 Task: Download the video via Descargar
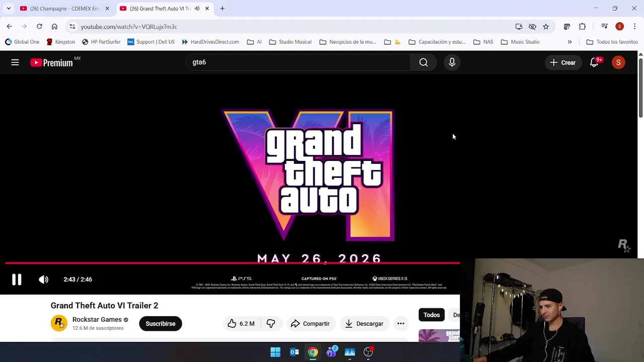364,324
